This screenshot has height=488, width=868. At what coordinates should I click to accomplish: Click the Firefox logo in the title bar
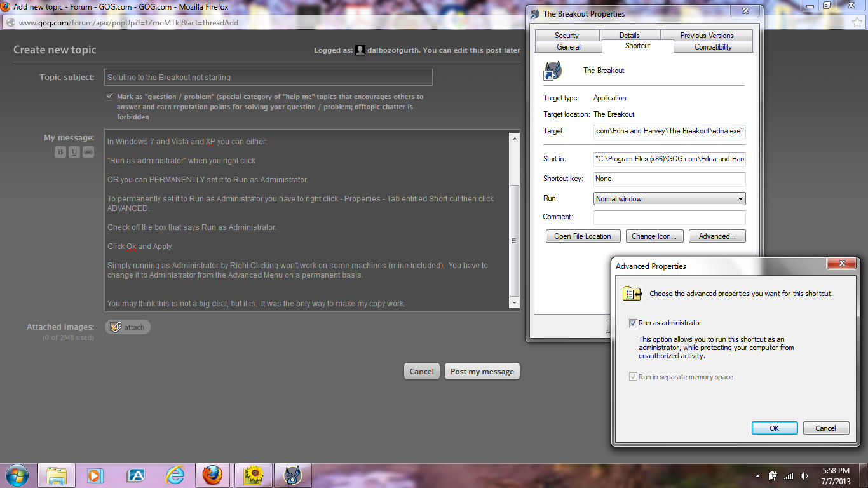coord(5,7)
